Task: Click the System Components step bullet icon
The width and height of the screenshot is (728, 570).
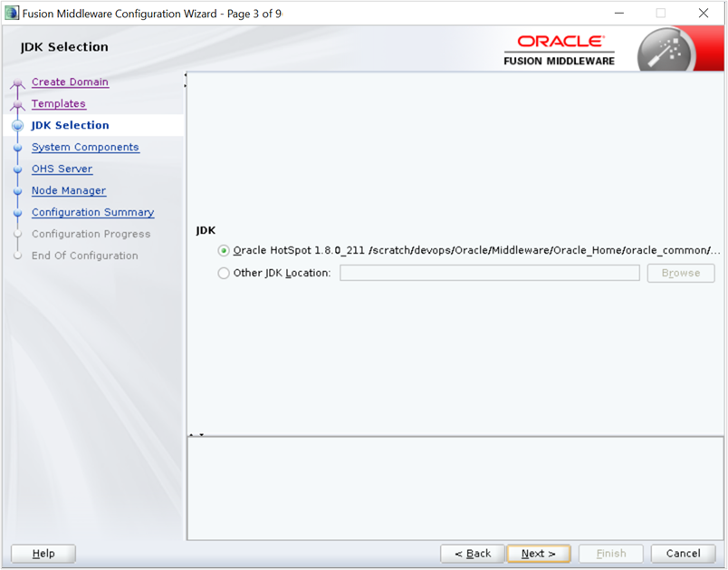Action: (x=17, y=149)
